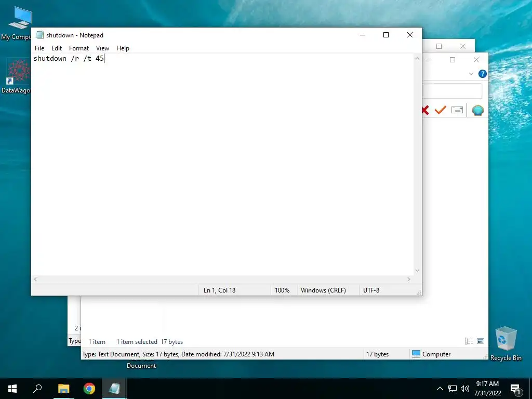Open the Format menu in Notepad
The width and height of the screenshot is (532, 399).
[79, 48]
